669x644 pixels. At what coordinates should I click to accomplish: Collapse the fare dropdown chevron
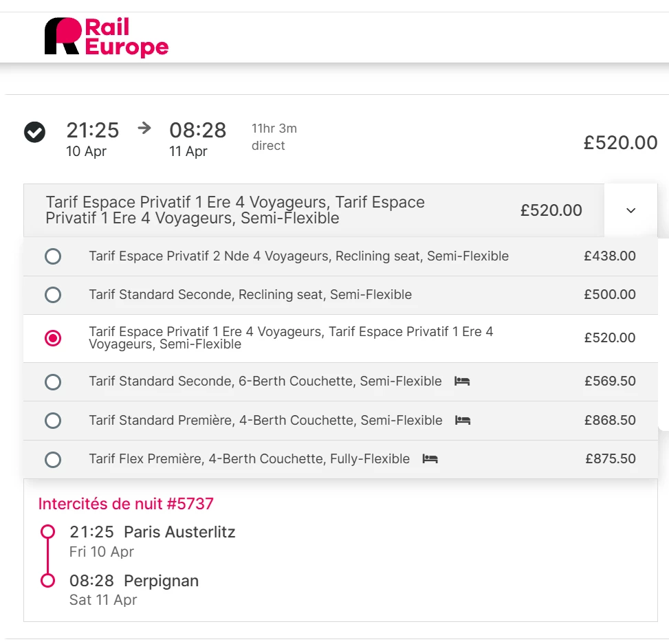630,210
